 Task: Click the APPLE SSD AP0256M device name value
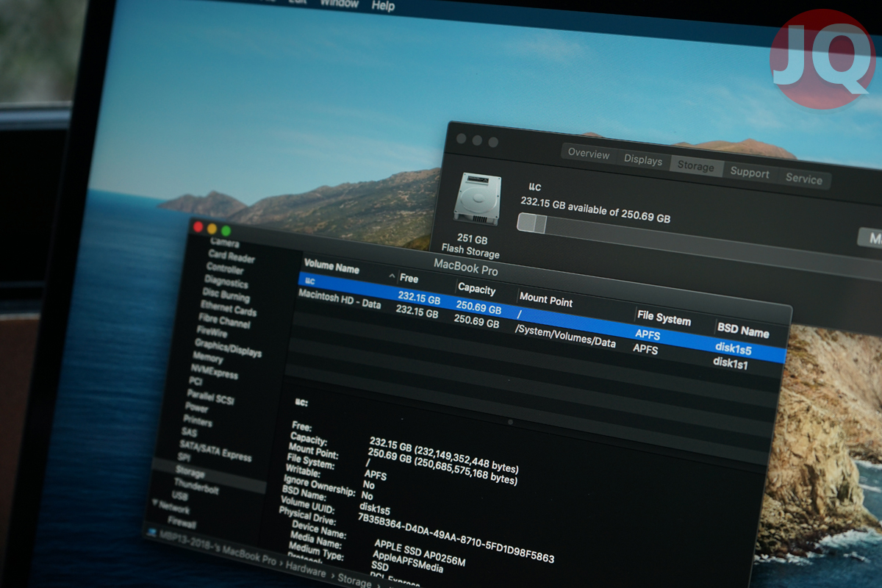pos(420,553)
